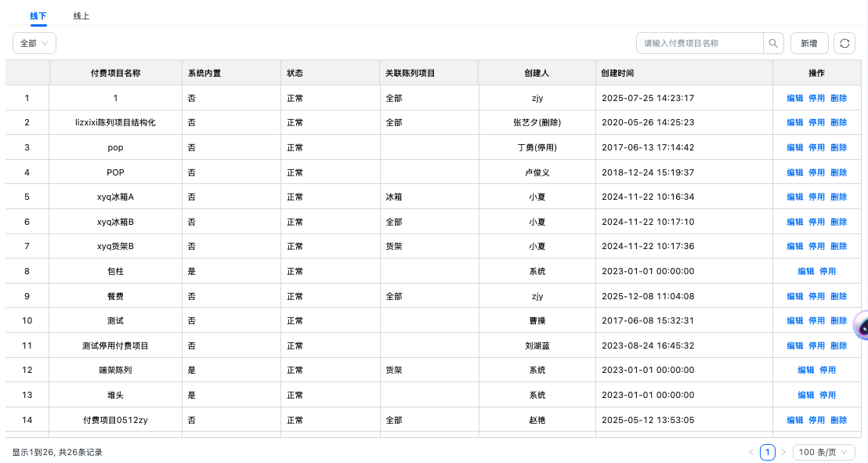868x463 pixels.
Task: Focus the 请输入付费项目名称 search field
Action: tap(700, 44)
